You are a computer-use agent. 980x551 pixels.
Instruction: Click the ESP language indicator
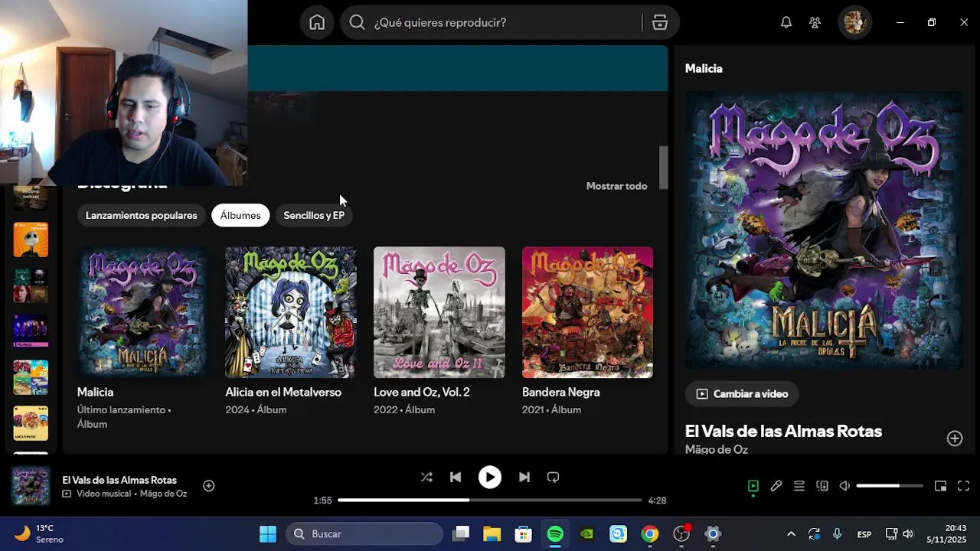[864, 534]
